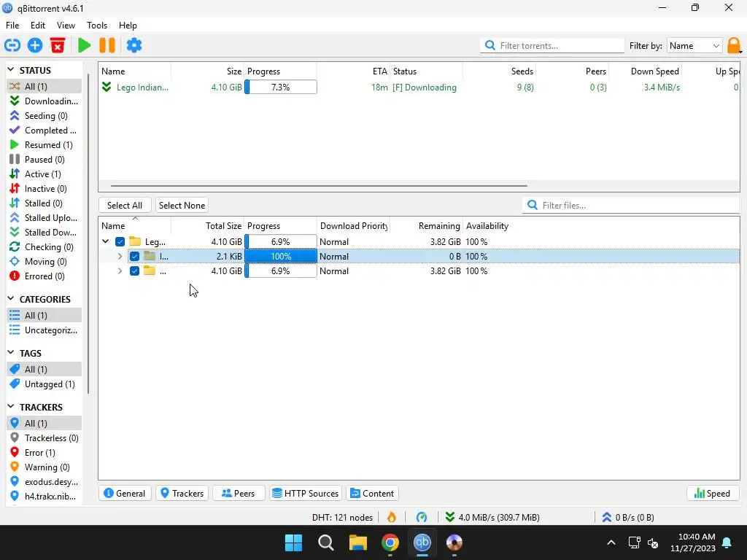Open Options with the gear icon
This screenshot has height=560, width=747.
pyautogui.click(x=134, y=46)
